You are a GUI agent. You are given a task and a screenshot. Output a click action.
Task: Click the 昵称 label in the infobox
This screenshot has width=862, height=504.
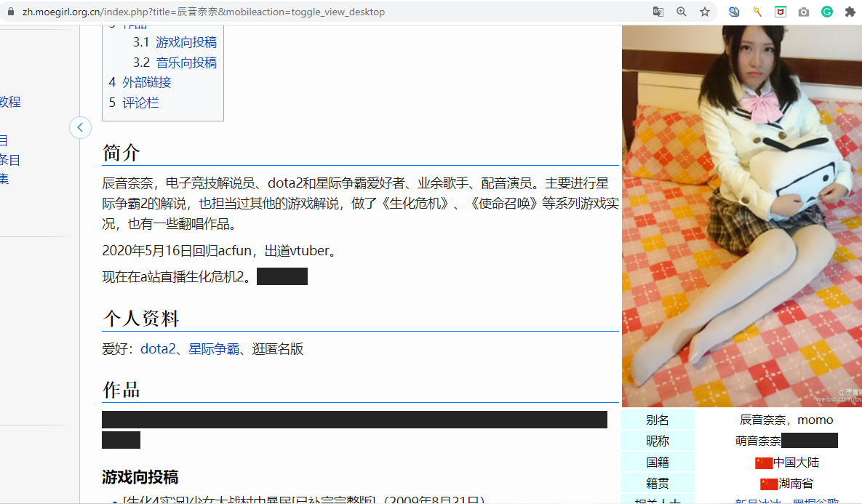point(658,441)
